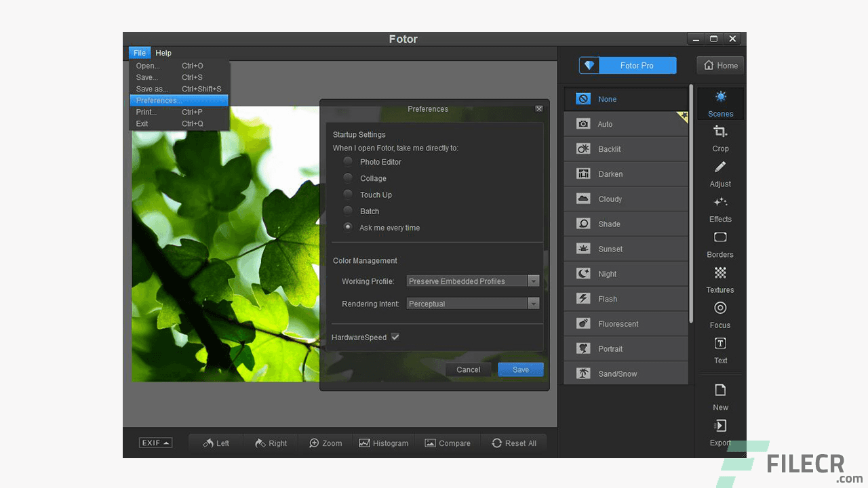Disable the HardwareSpeed checkbox

(395, 337)
